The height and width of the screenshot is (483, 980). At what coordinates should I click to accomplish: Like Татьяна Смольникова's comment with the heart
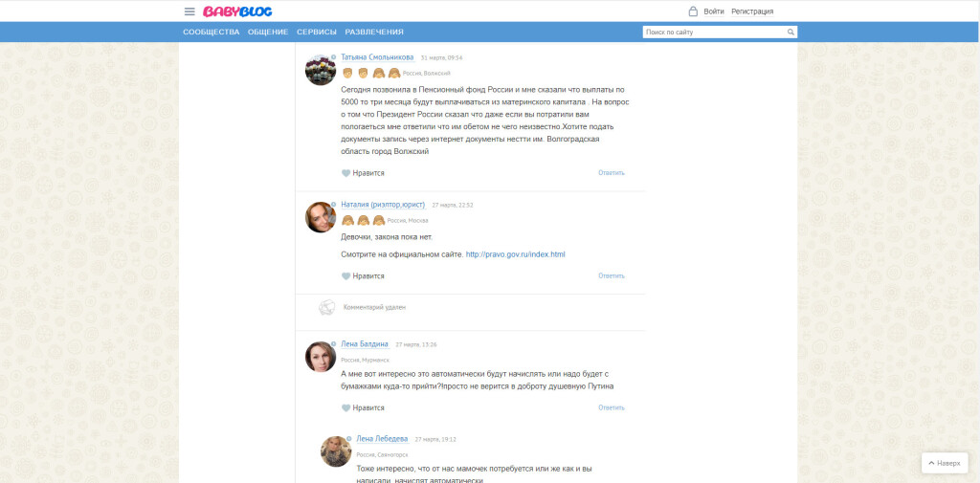click(x=346, y=173)
